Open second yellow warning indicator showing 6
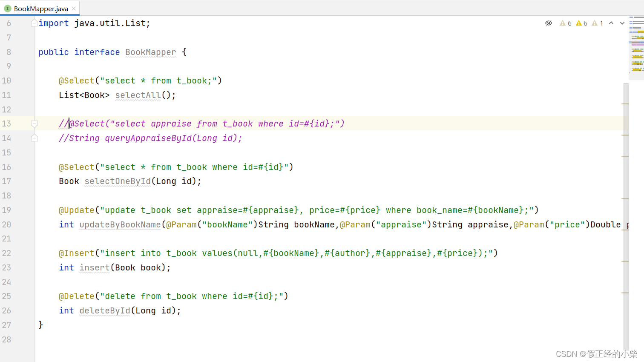Viewport: 644px width, 362px height. (582, 23)
